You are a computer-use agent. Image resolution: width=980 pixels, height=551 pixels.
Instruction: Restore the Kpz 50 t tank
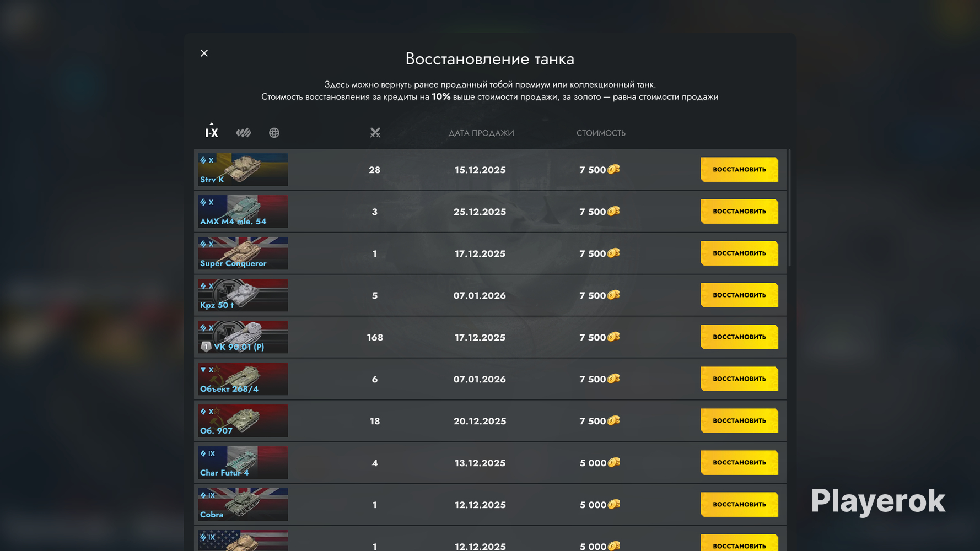739,295
